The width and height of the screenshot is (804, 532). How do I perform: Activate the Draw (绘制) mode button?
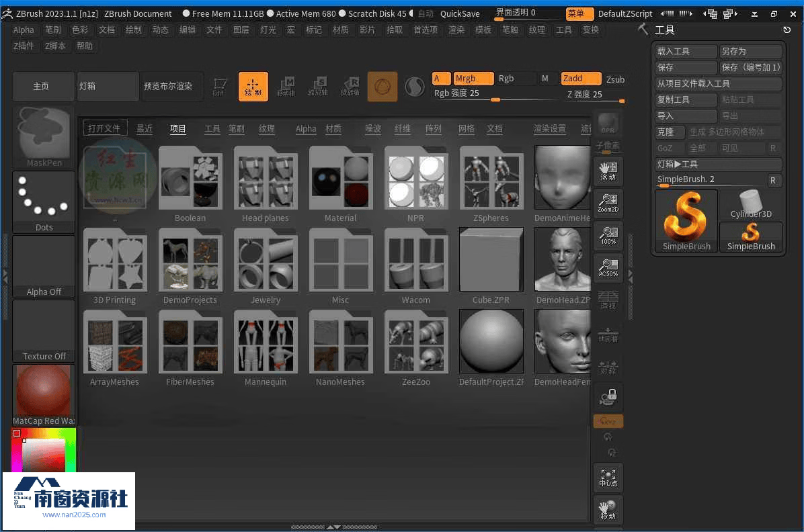(x=253, y=86)
